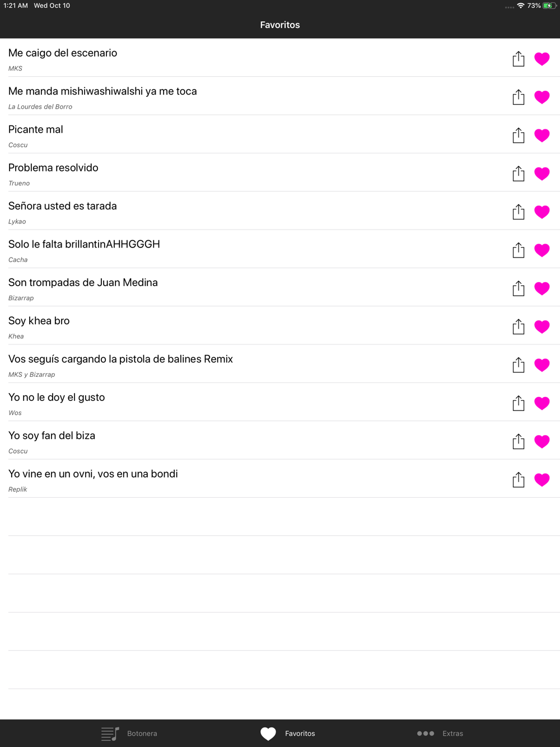Toggle heart on 'Yo soy fan del biza'

click(542, 442)
